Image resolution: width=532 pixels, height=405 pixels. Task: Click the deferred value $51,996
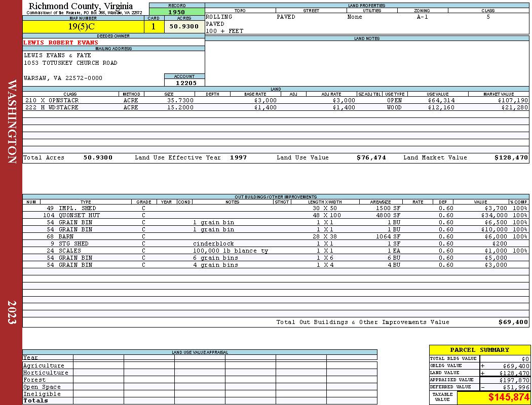point(515,387)
